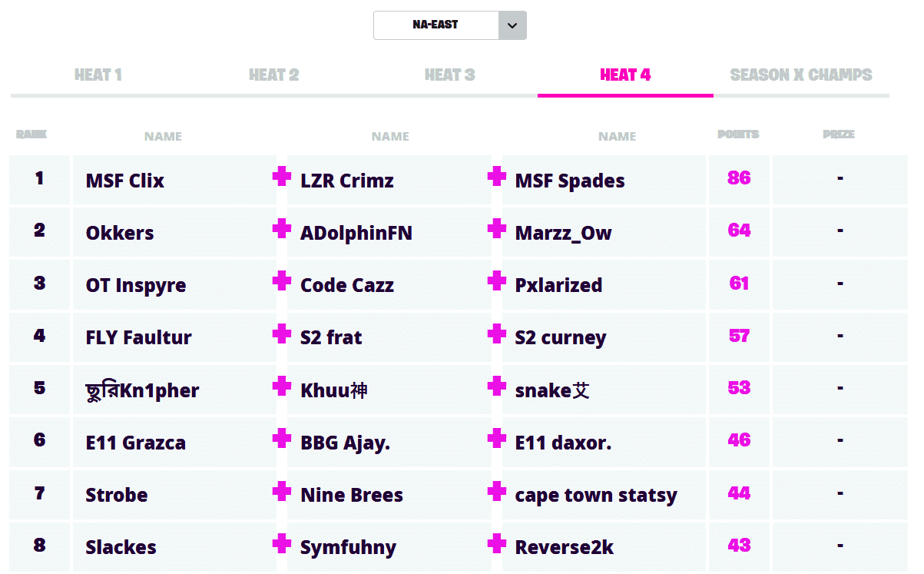The width and height of the screenshot is (924, 574).
Task: Click the plus icon after E11 Grazca
Action: (282, 438)
